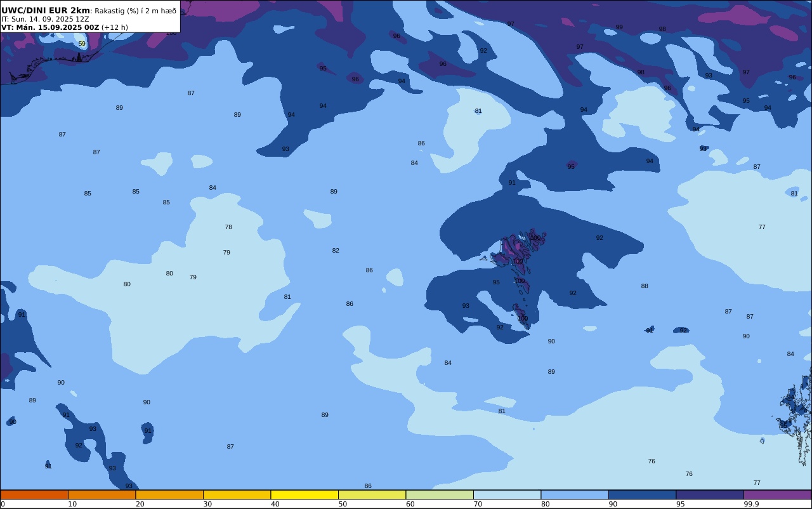Click the legend tick label "50"

click(343, 504)
